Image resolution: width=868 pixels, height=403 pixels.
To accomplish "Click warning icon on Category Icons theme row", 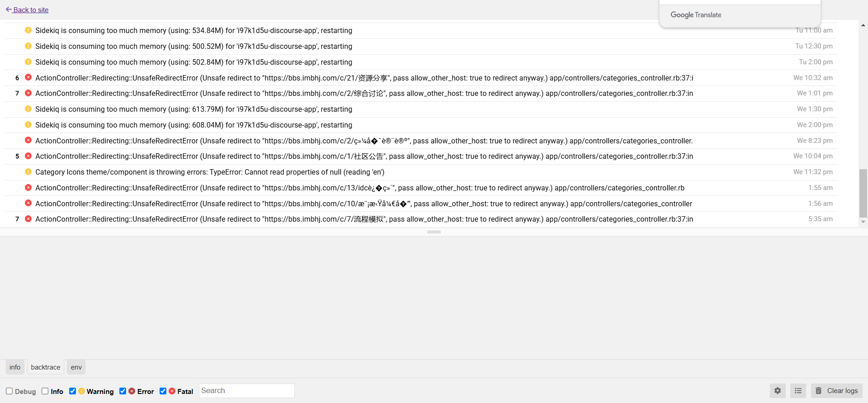I will 28,172.
